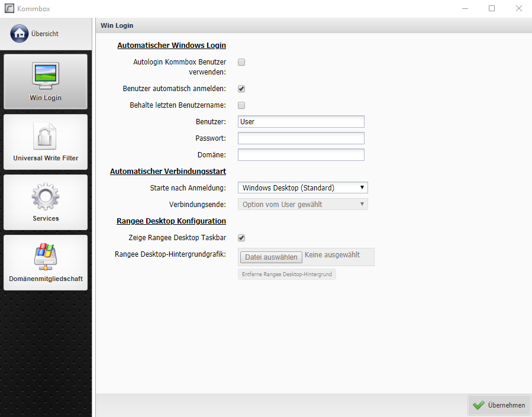This screenshot has width=532, height=417.
Task: Enable Autologin Kommbox Benutzer verwenden checkbox
Action: (241, 62)
